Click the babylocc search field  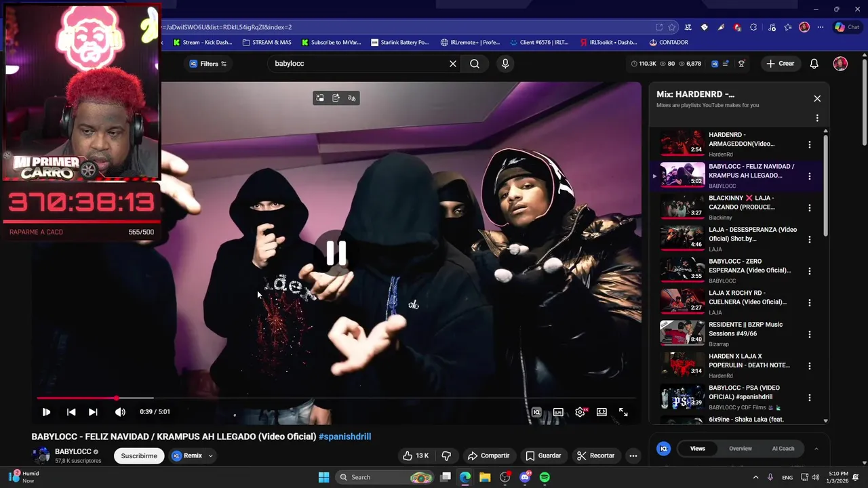(x=358, y=64)
